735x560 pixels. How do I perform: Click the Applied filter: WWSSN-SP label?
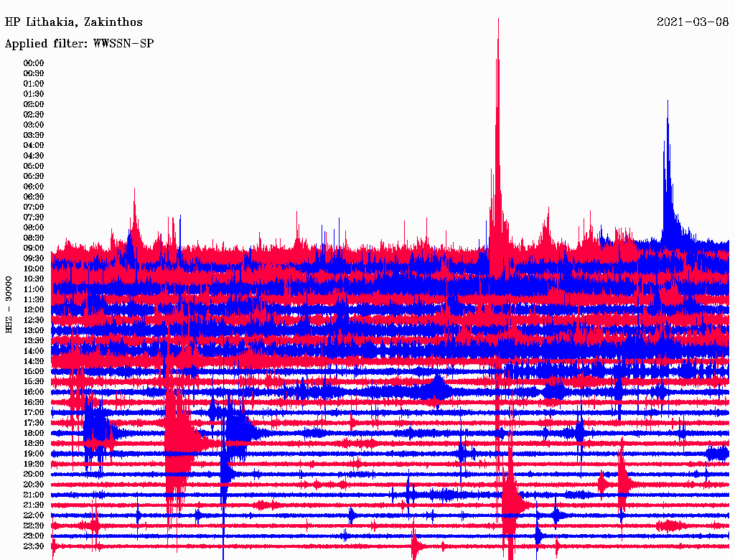[79, 44]
